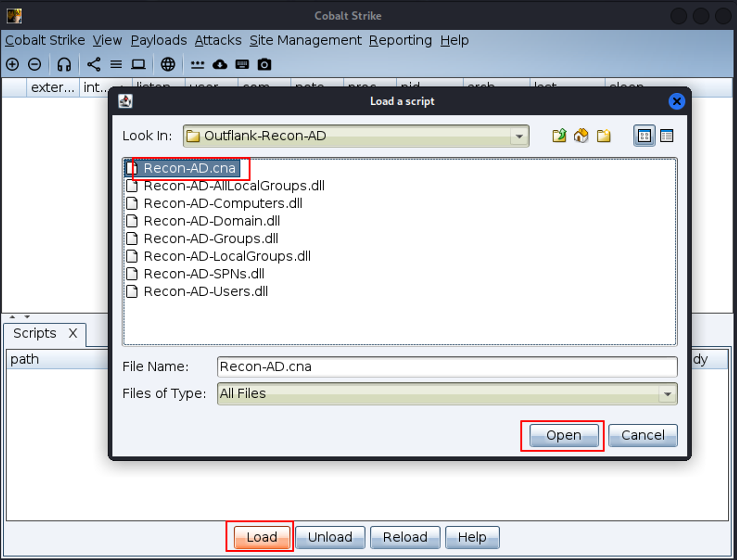Click the Connect to team server plus icon

(13, 64)
